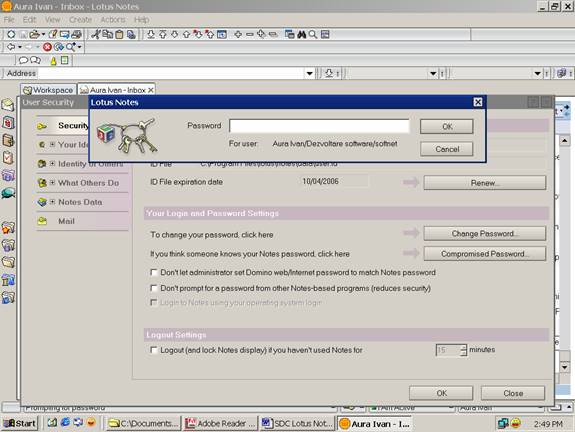
Task: Click OK at bottom of User Security
Action: tap(441, 393)
